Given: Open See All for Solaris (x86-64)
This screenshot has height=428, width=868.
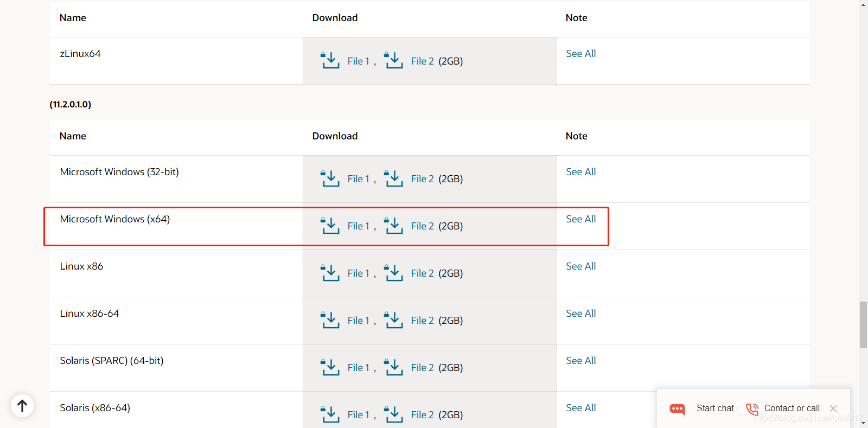Looking at the screenshot, I should pos(580,408).
